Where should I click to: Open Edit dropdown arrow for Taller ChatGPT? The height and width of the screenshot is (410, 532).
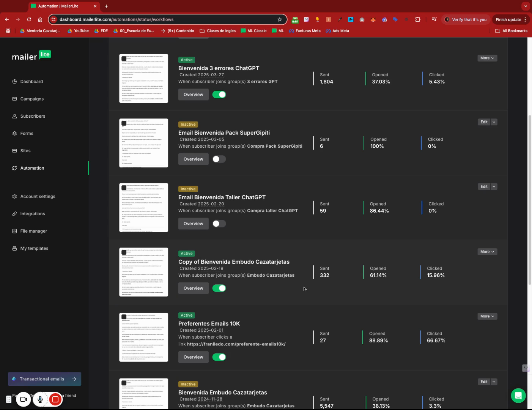coord(494,186)
